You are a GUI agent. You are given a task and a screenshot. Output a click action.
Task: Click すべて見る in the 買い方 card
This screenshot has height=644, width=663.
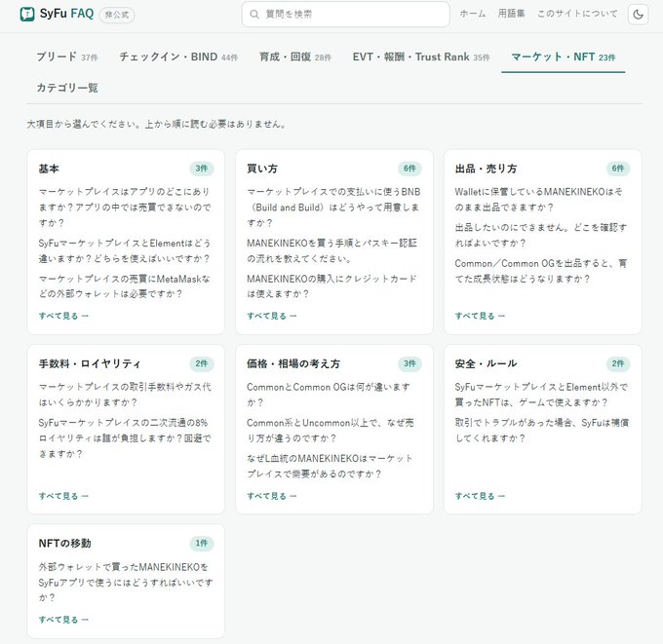tap(272, 316)
